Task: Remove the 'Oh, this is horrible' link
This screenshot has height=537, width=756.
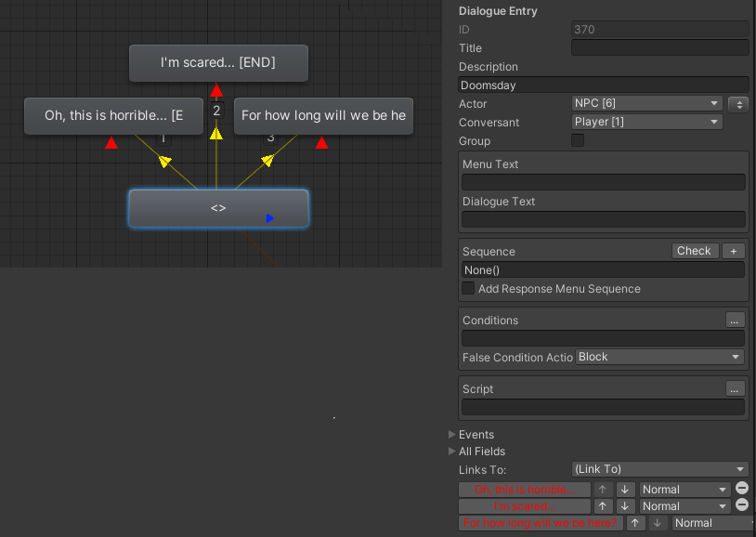Action: click(741, 489)
